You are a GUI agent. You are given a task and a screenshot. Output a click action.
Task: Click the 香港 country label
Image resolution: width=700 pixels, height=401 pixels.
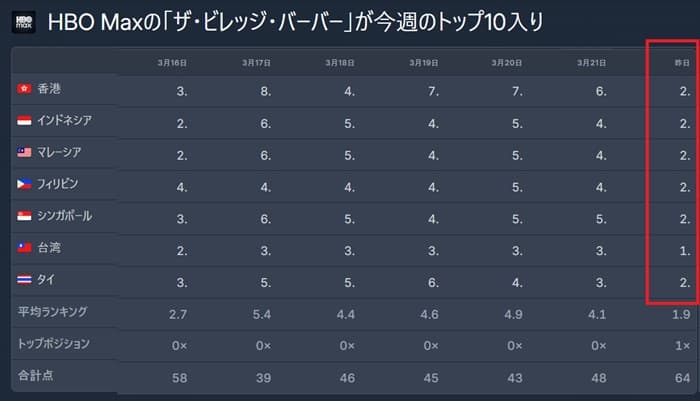coord(48,89)
